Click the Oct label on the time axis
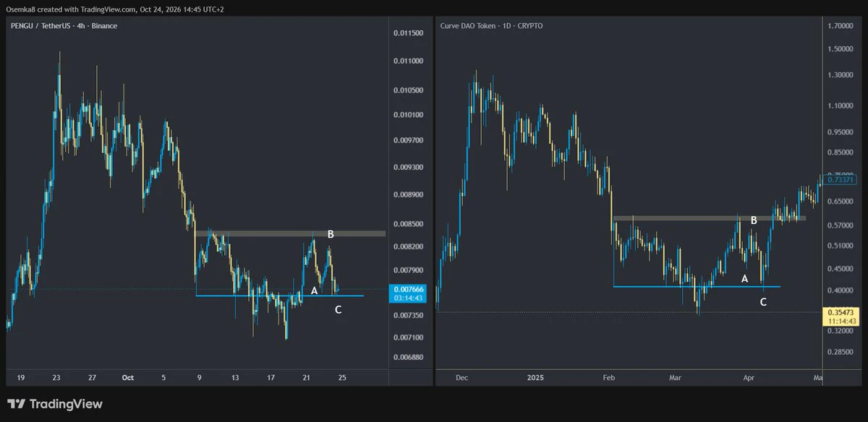The height and width of the screenshot is (422, 868). tap(128, 377)
